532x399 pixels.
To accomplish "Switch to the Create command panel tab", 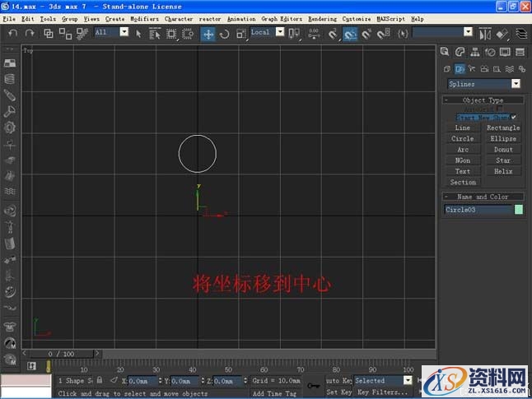I will pyautogui.click(x=445, y=52).
